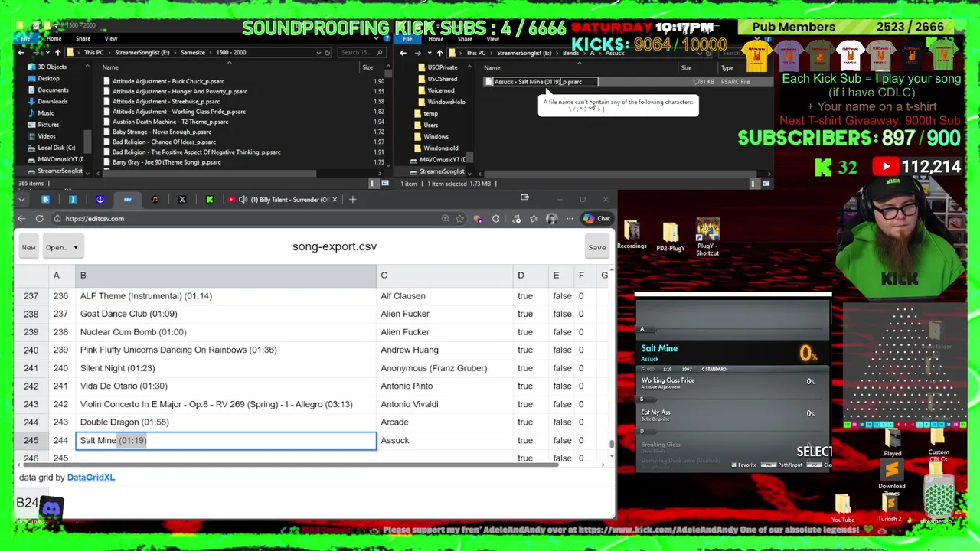The image size is (980, 551).
Task: Switch to the green Kick browser tab
Action: click(209, 200)
